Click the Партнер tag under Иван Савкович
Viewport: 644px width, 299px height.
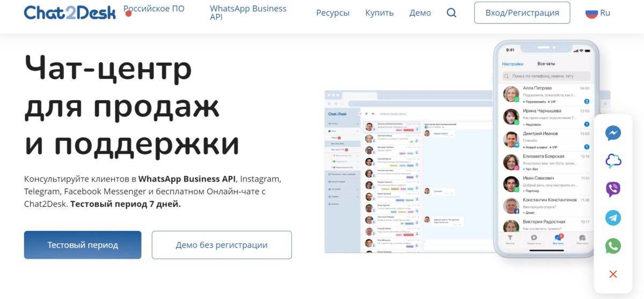pyautogui.click(x=532, y=191)
